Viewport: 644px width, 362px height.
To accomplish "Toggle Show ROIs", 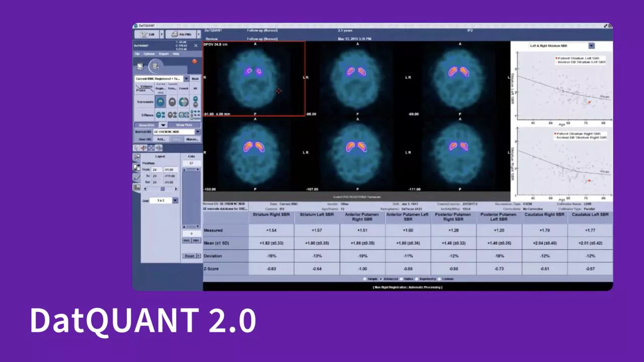I will pos(146,125).
